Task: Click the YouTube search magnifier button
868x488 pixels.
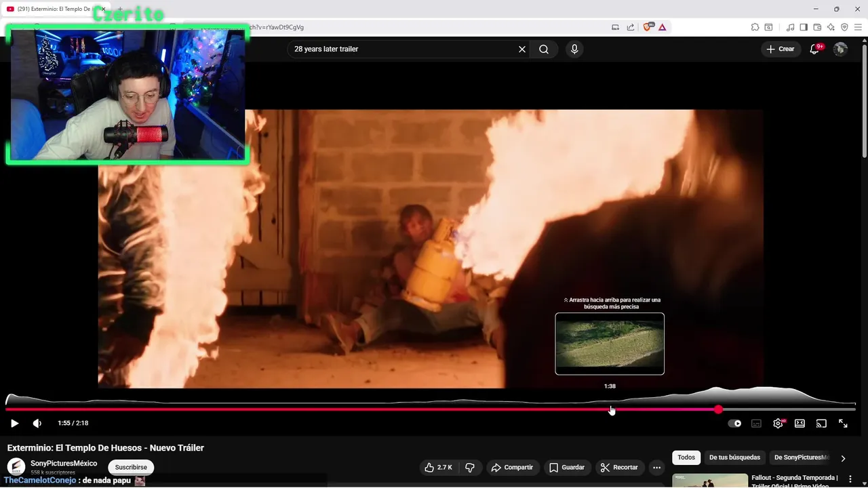Action: tap(544, 49)
